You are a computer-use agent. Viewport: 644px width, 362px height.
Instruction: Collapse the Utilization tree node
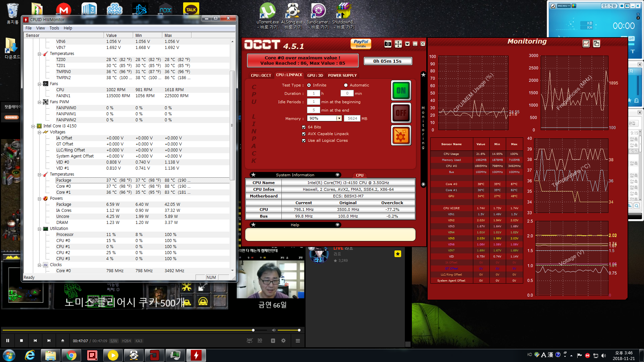(x=39, y=229)
